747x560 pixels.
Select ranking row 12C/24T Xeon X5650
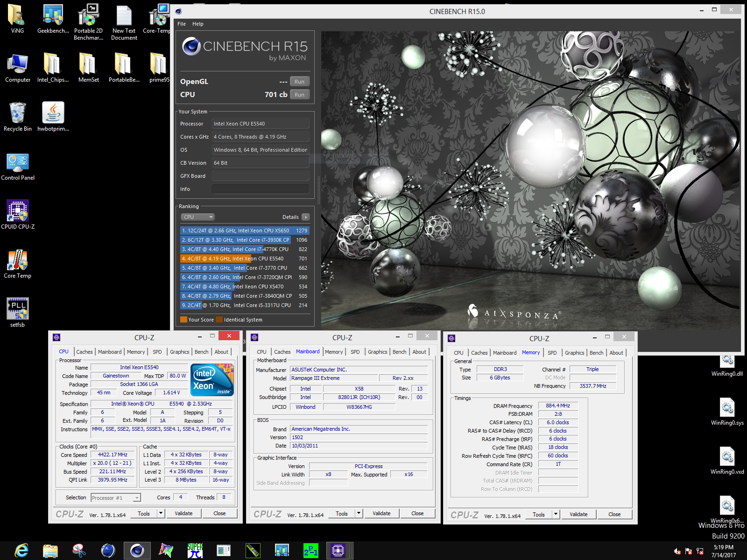[x=245, y=231]
